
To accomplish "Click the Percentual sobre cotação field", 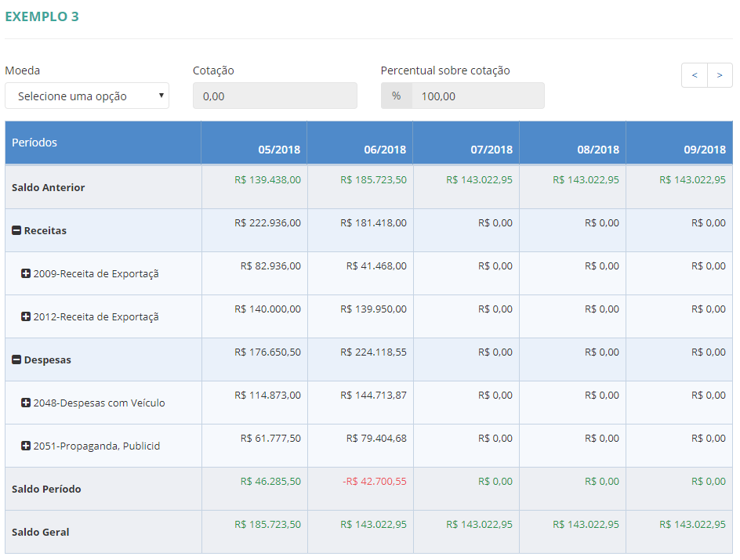I will coord(477,96).
